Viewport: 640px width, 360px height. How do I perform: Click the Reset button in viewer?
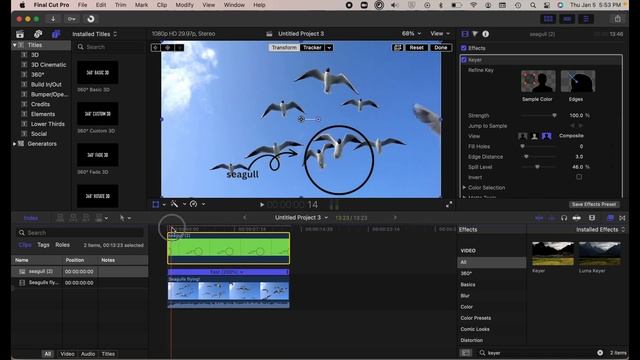click(x=416, y=48)
